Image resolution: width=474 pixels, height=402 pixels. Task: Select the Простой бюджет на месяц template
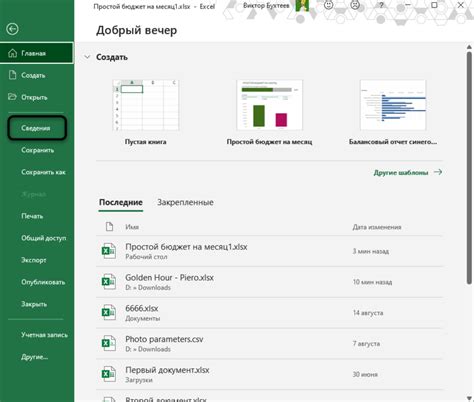coord(269,112)
